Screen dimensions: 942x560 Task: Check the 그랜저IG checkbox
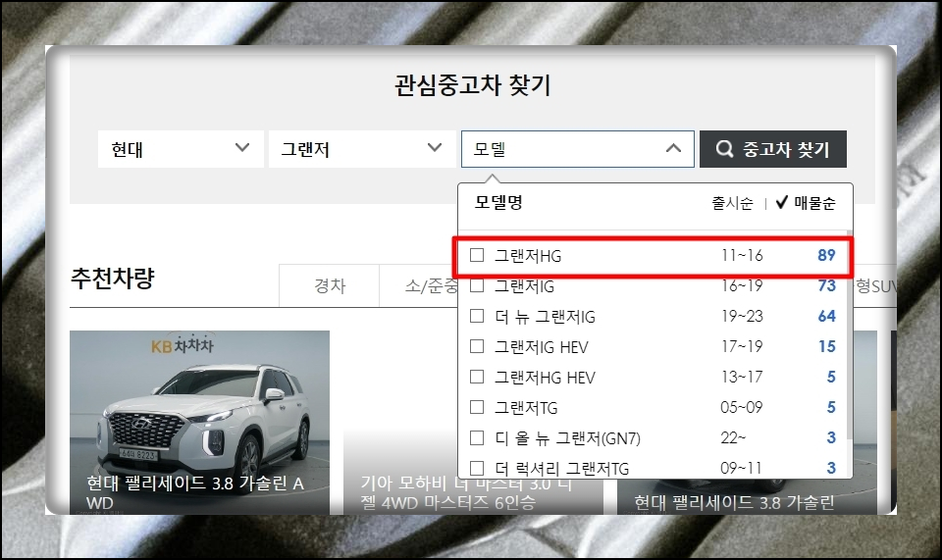tap(477, 285)
